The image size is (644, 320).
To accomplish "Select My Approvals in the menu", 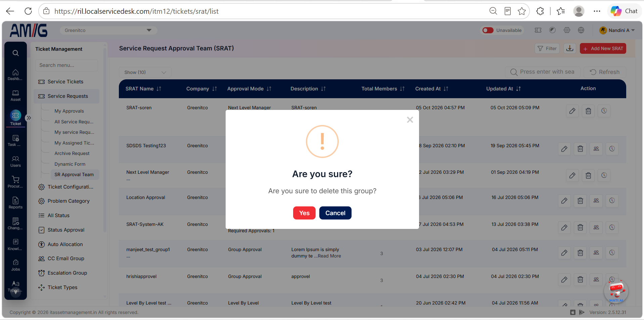I will pyautogui.click(x=69, y=111).
